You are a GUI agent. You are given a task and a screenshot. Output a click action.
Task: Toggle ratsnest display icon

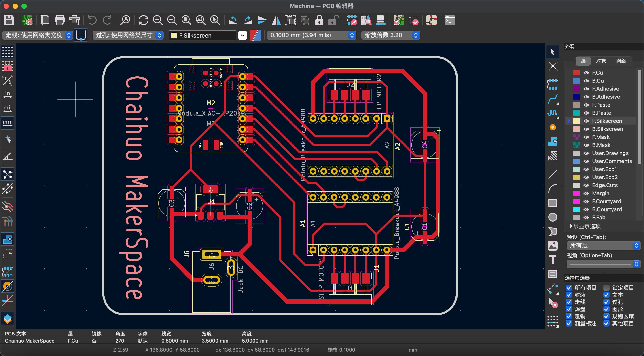pos(8,174)
